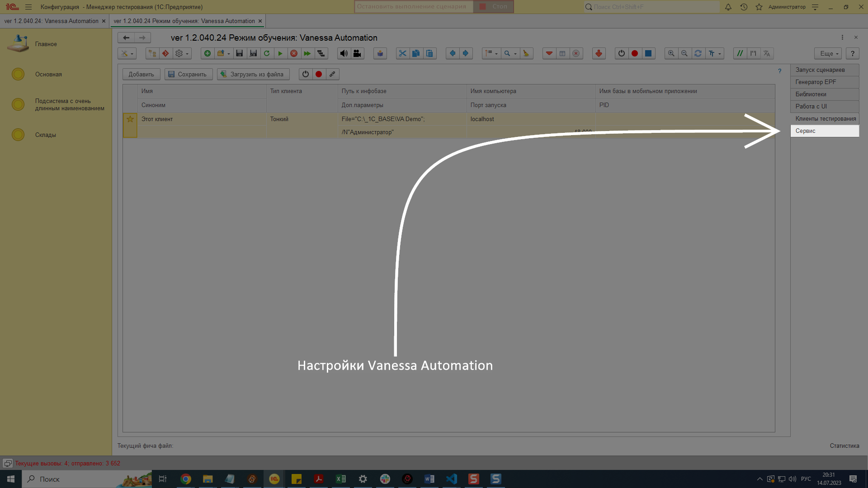Image resolution: width=868 pixels, height=488 pixels.
Task: Click the speaker sound icon in toolbar
Action: (x=344, y=53)
